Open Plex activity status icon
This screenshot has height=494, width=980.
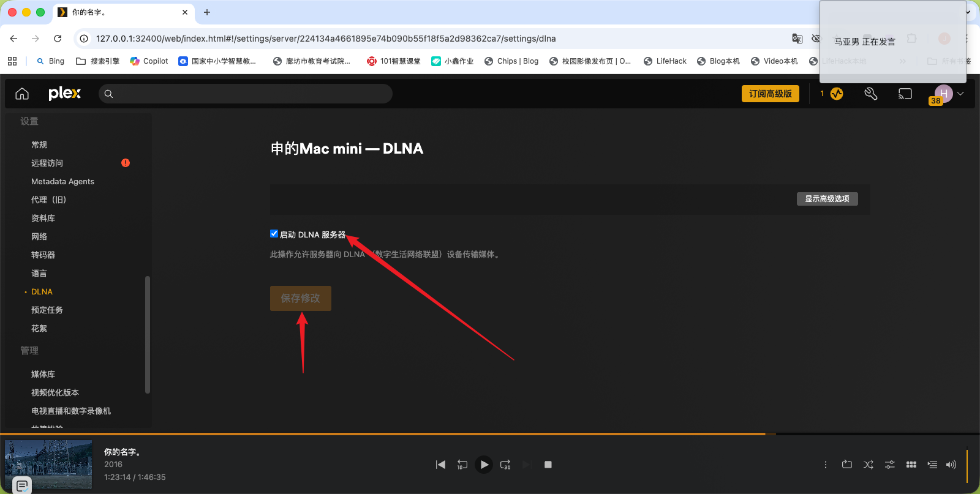pyautogui.click(x=837, y=94)
